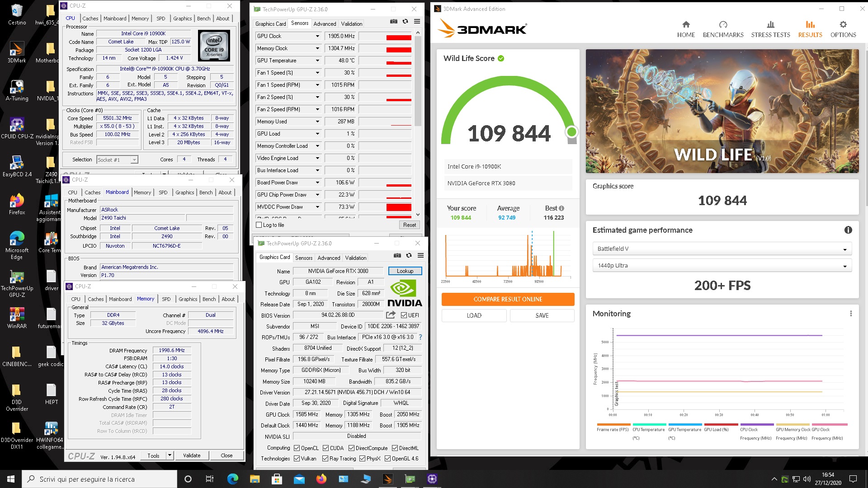Image resolution: width=868 pixels, height=488 pixels.
Task: Switch to Validation tab in GPU-Z Graphics Card window
Action: [x=356, y=258]
